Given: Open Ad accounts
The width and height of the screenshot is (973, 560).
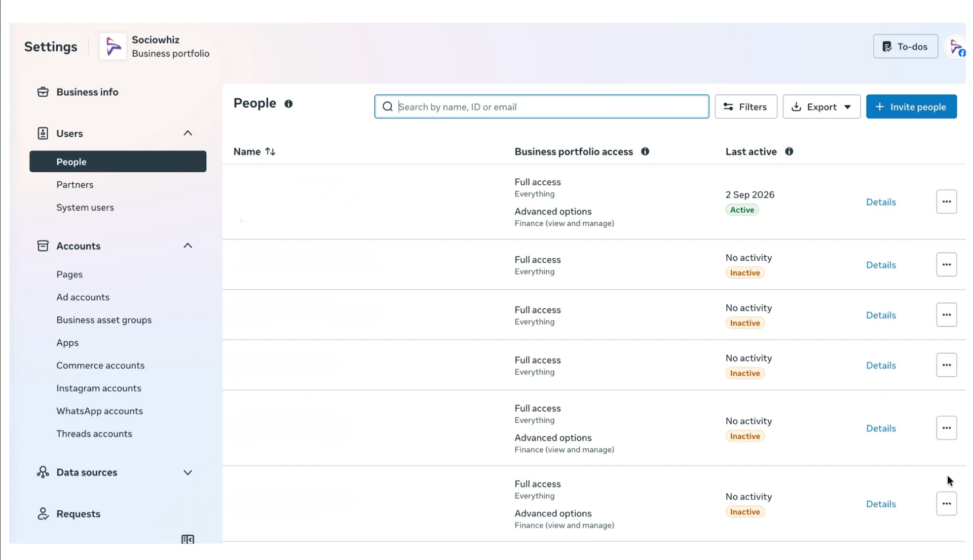Looking at the screenshot, I should (83, 297).
